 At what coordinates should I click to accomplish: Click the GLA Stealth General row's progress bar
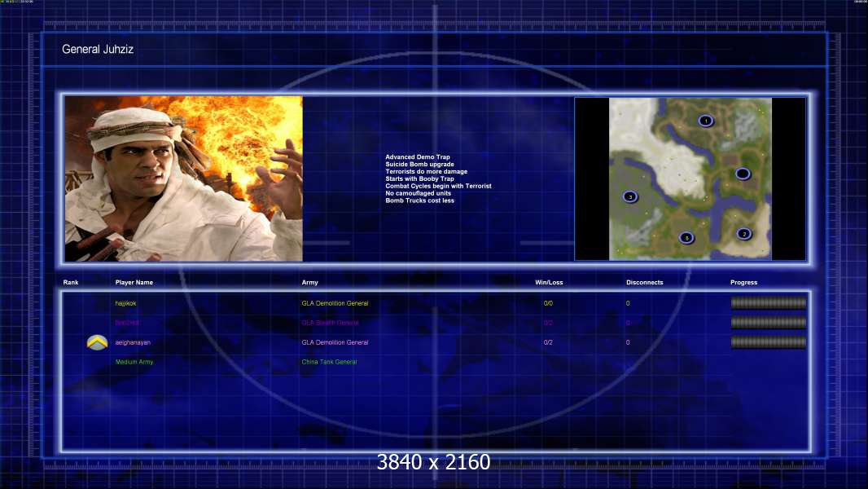769,322
